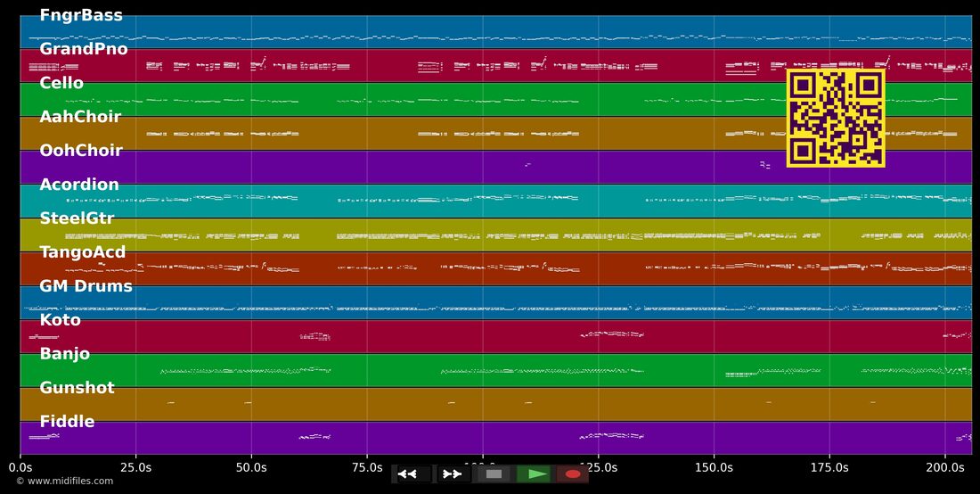The image size is (980, 494).
Task: Select the TangoAcd track label
Action: click(x=83, y=252)
